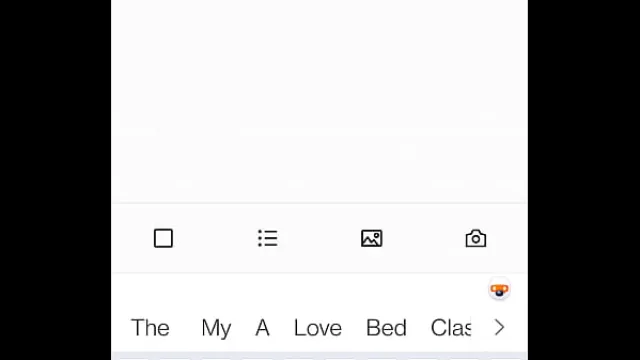This screenshot has height=360, width=640.
Task: Open the orange floating keyboard extension badge
Action: point(499,290)
